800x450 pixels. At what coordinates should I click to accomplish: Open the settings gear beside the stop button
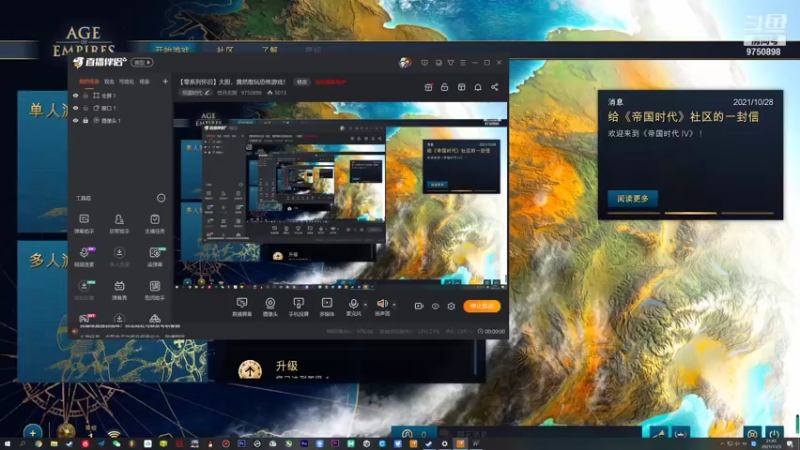(x=451, y=306)
